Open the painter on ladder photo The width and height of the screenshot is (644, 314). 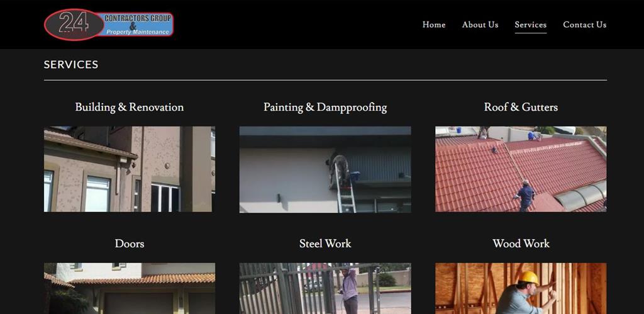(325, 169)
